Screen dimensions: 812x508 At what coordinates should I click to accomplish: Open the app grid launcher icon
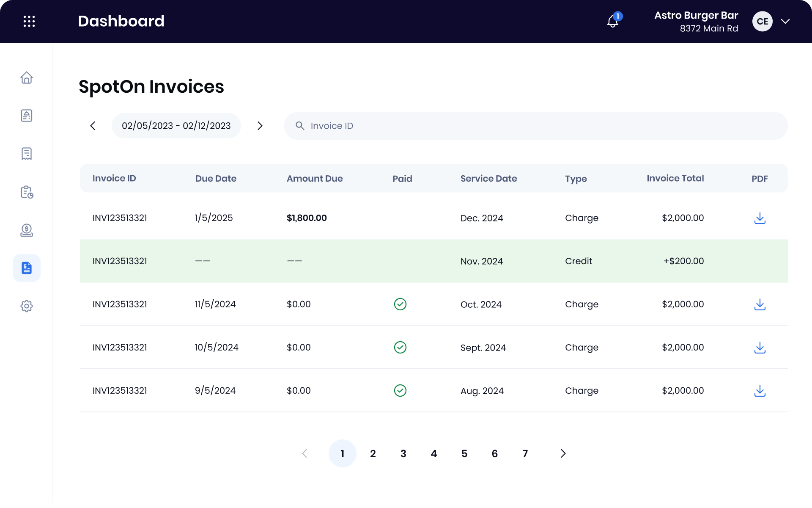pos(29,21)
